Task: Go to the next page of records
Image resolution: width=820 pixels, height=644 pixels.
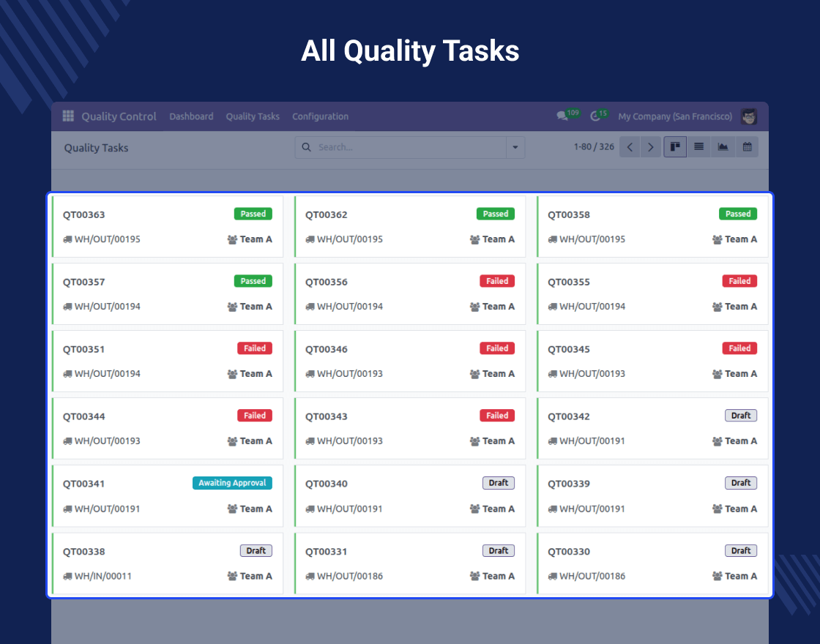Action: 650,147
